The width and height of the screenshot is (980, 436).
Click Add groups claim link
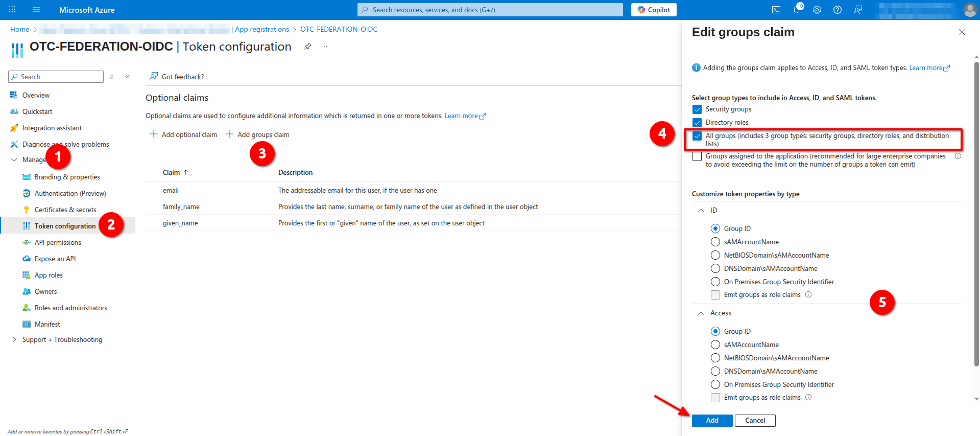(257, 134)
